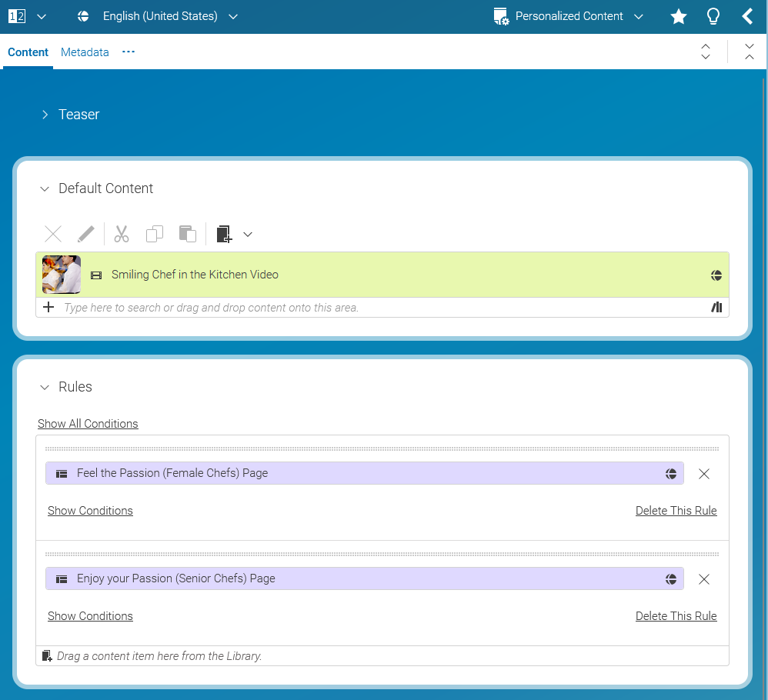Open suggestions via the lightbulb icon
The image size is (768, 700).
713,15
